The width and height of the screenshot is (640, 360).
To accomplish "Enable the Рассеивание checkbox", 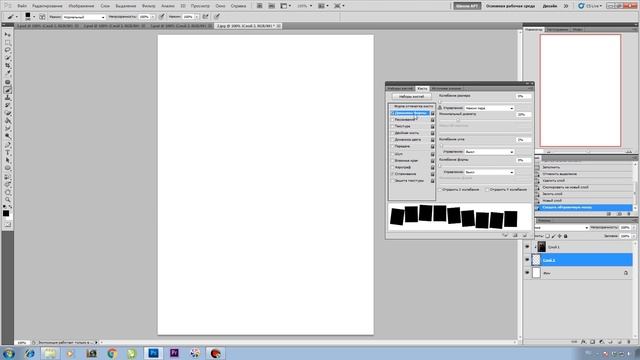I will point(393,120).
